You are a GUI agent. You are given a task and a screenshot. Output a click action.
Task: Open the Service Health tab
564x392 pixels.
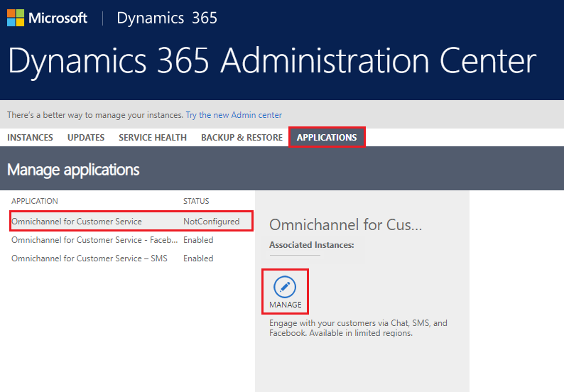click(153, 137)
